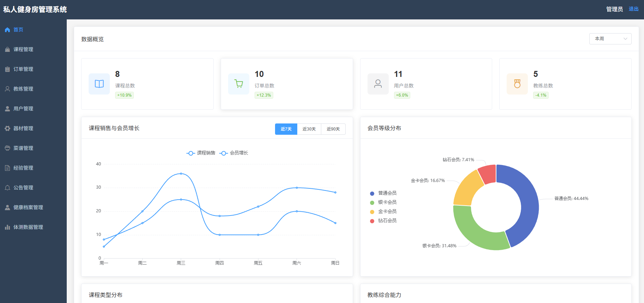The height and width of the screenshot is (303, 644).
Task: Click the 数据概览 heading
Action: click(x=93, y=39)
